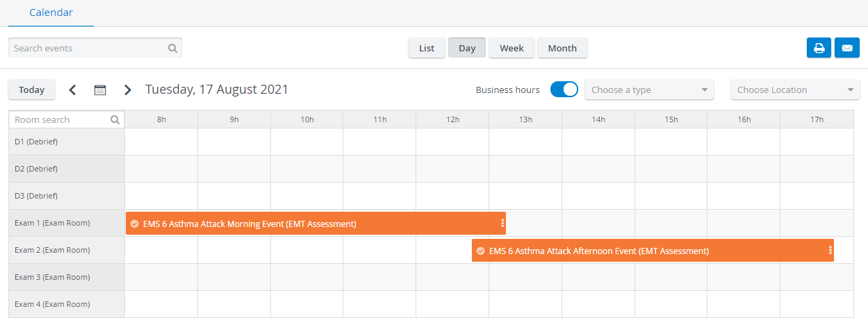Go to previous day with left chevron
The image size is (868, 318).
click(72, 90)
